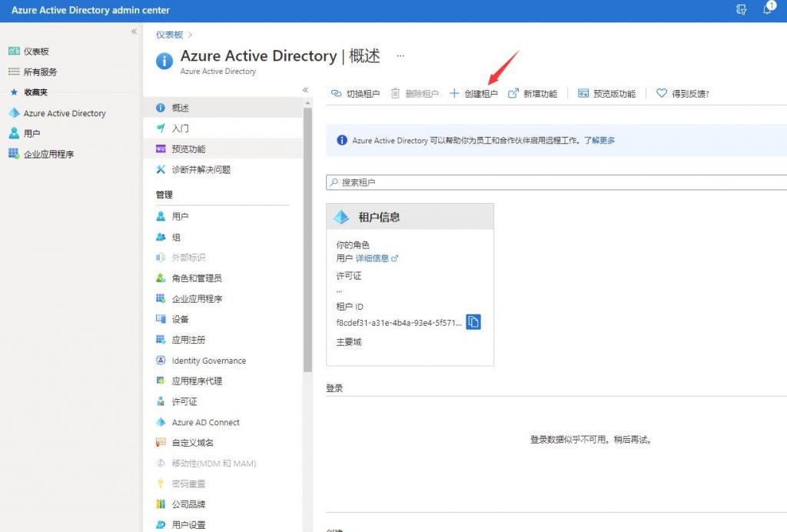The width and height of the screenshot is (787, 532).
Task: Focus the 搜索租户 search field
Action: 556,182
